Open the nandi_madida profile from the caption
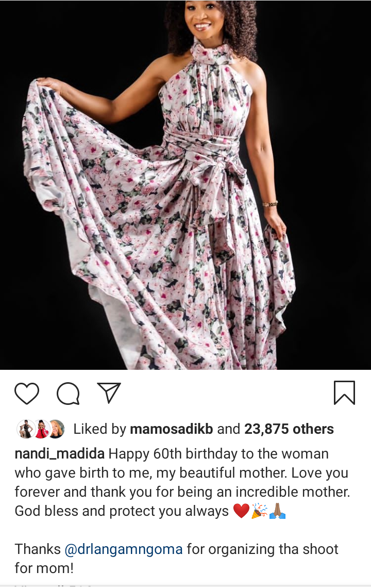Screen dimensions: 371x588 click(60, 454)
